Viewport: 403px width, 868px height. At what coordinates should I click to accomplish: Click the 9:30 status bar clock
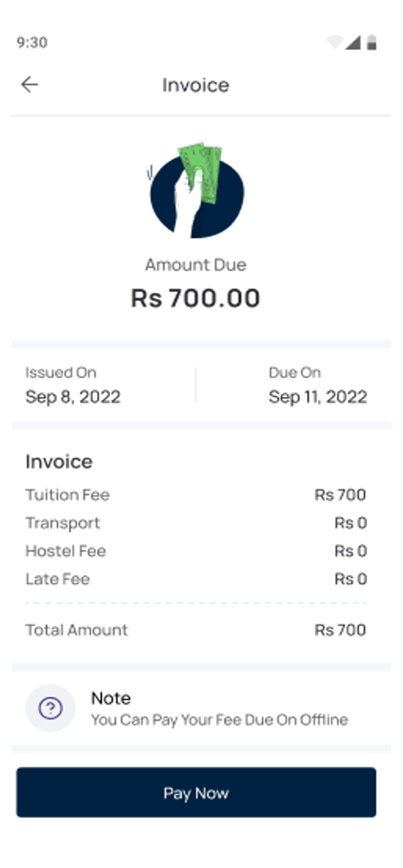[x=32, y=43]
